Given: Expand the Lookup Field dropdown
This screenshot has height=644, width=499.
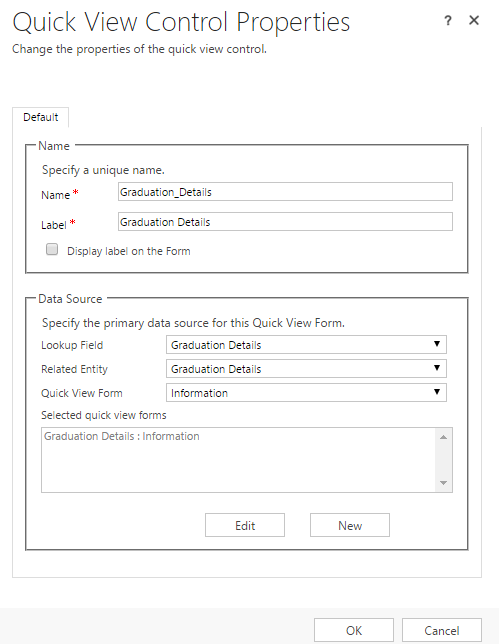Looking at the screenshot, I should [x=306, y=345].
